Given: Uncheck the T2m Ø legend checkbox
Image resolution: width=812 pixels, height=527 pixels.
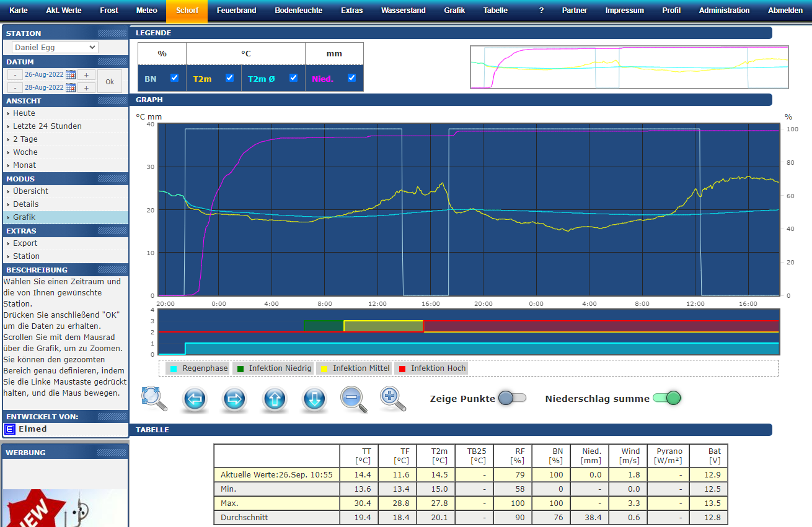Looking at the screenshot, I should 294,78.
